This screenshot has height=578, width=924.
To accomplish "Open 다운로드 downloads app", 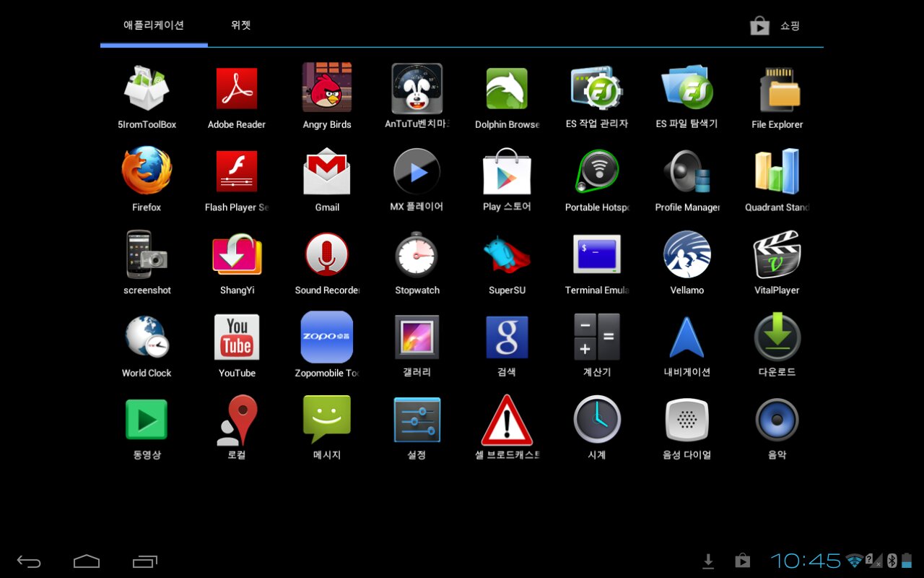I will [777, 345].
